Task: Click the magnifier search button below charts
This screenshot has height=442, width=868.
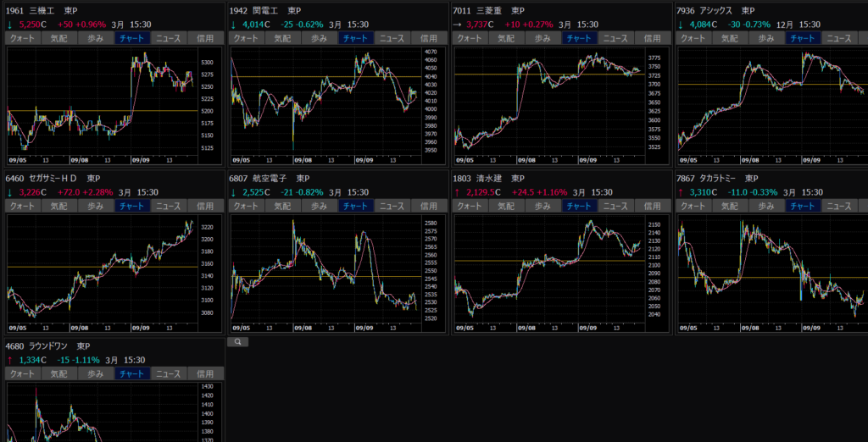Action: click(x=238, y=341)
